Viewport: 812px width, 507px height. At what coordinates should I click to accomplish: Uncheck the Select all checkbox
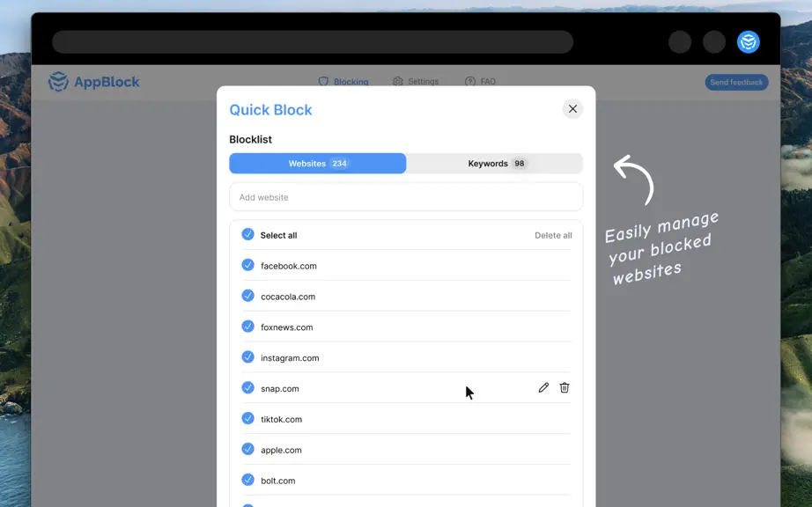(247, 234)
